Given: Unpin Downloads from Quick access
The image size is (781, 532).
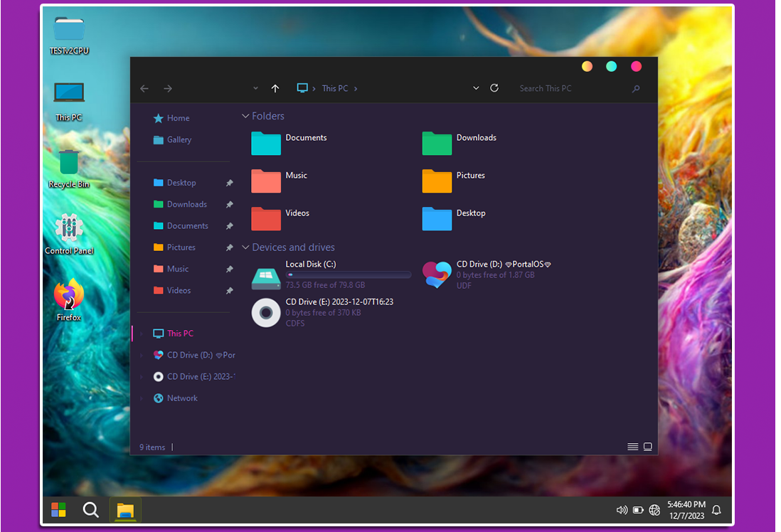Looking at the screenshot, I should (x=229, y=205).
